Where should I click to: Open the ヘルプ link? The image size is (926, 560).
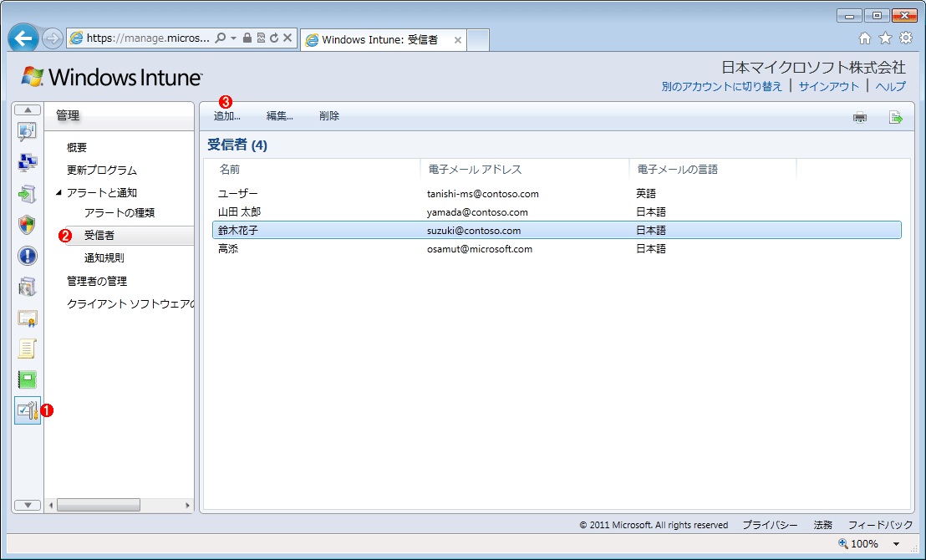click(x=890, y=86)
